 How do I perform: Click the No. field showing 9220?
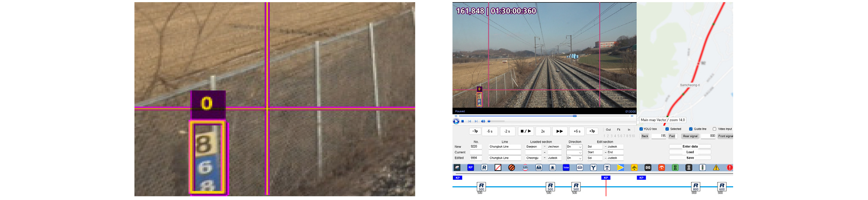tap(476, 147)
